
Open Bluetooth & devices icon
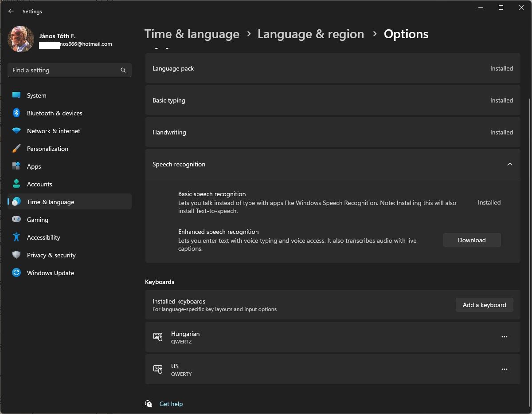point(16,113)
